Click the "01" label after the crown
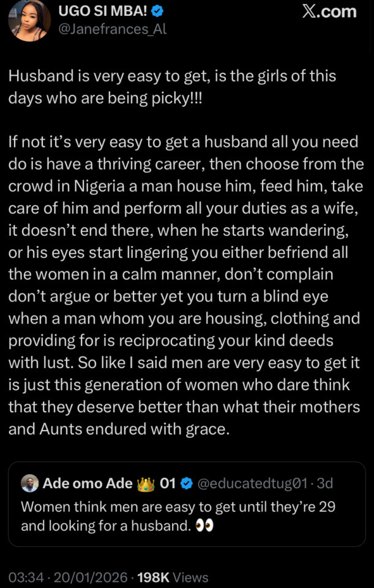The image size is (374, 588). [x=168, y=484]
